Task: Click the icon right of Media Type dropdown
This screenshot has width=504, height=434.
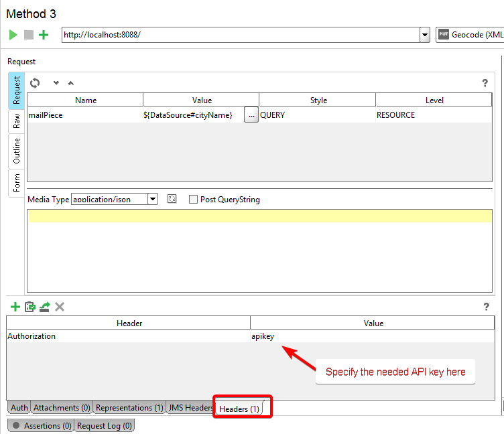Action: (172, 199)
